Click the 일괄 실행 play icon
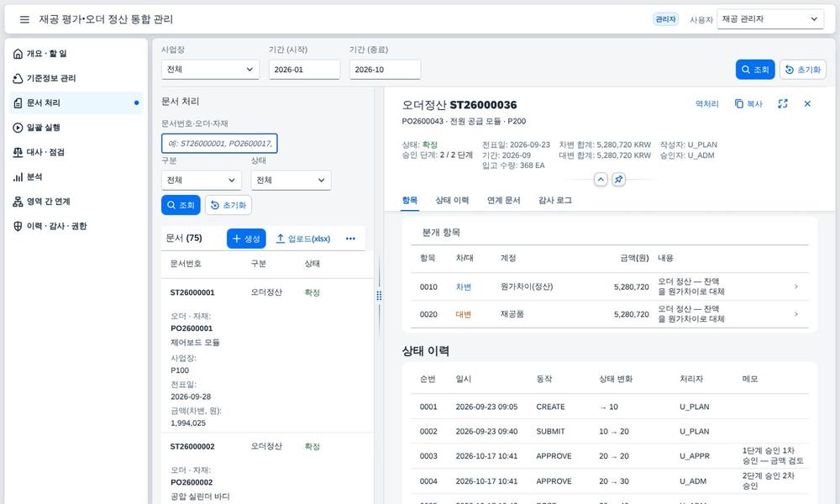 [x=18, y=128]
